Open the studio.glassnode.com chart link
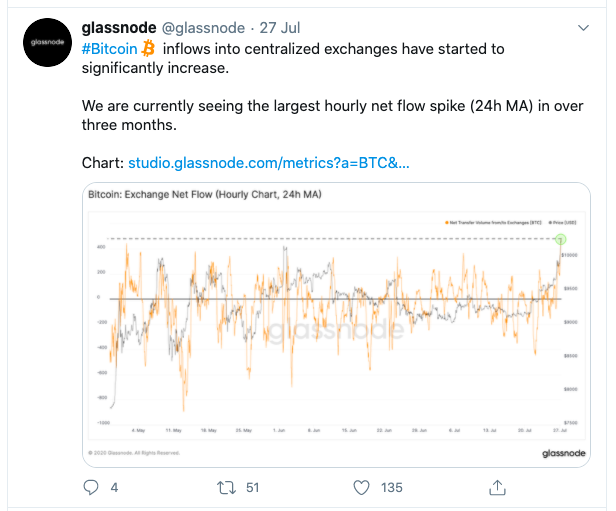 tap(269, 163)
